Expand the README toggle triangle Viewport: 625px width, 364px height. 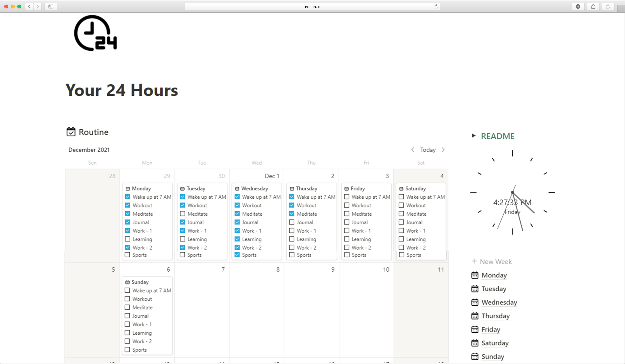pyautogui.click(x=473, y=135)
